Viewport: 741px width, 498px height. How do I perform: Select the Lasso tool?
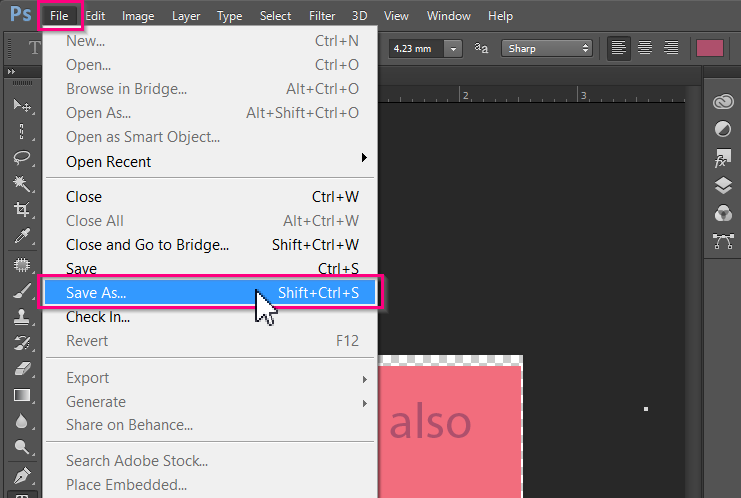22,157
